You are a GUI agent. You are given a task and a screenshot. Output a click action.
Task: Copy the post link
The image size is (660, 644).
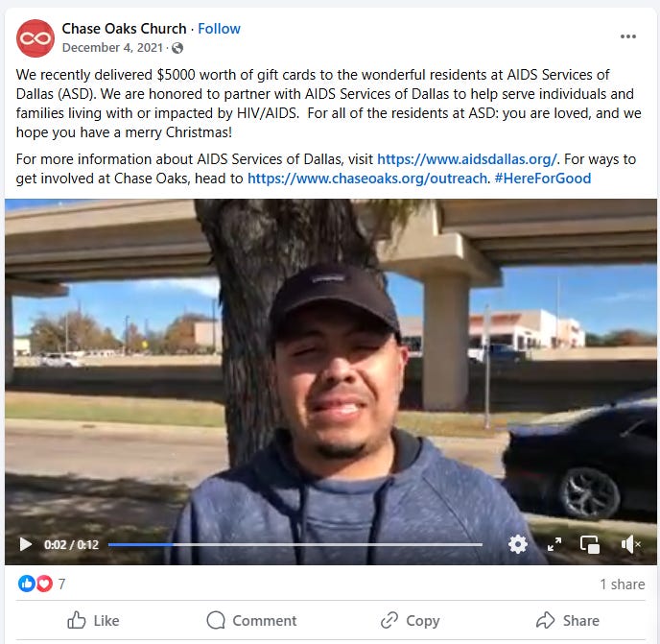[x=410, y=620]
